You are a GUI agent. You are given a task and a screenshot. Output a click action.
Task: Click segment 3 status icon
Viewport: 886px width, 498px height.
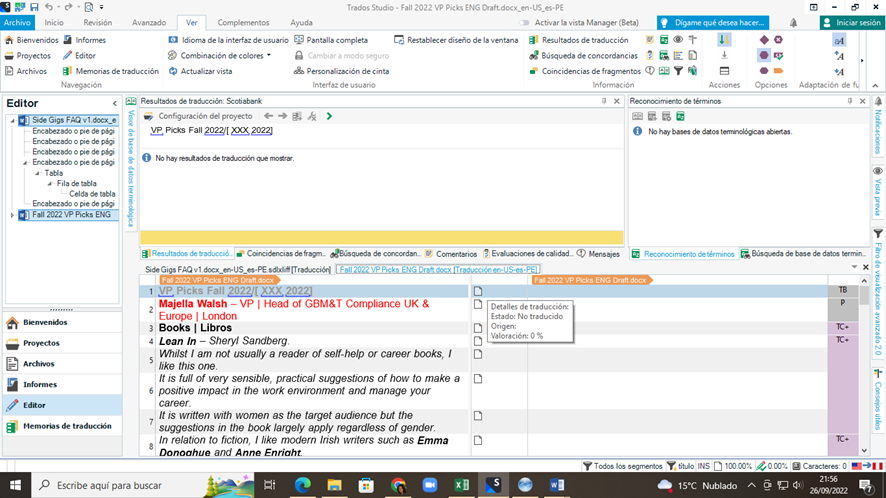click(478, 328)
